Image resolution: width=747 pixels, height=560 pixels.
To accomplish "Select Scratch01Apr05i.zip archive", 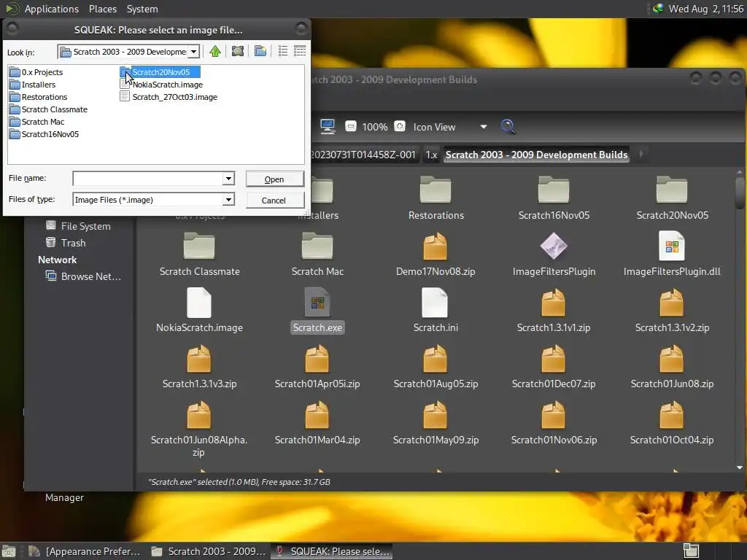I will pos(317,366).
